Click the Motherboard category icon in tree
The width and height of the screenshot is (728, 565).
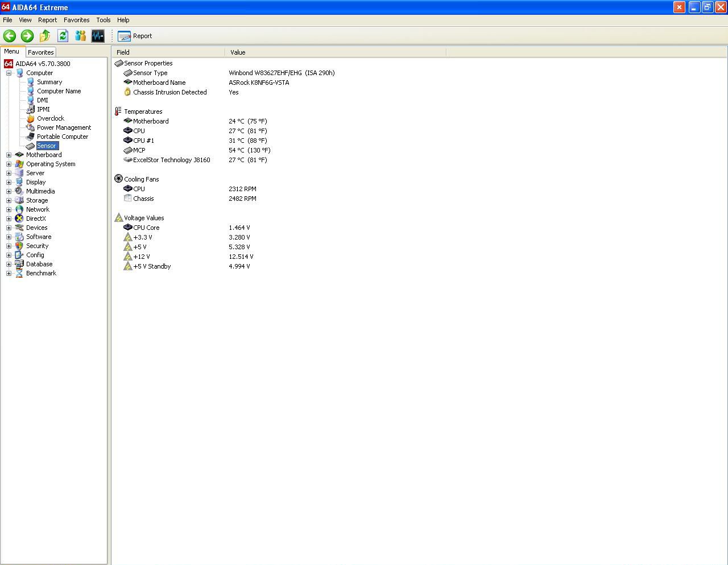[19, 155]
